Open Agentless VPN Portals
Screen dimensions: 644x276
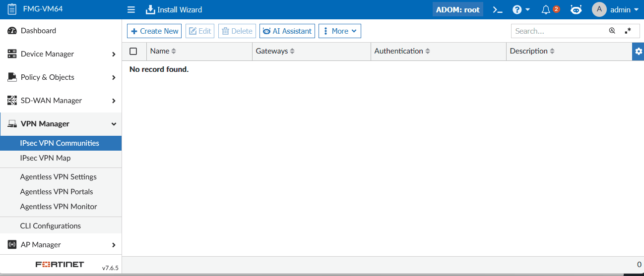61,192
